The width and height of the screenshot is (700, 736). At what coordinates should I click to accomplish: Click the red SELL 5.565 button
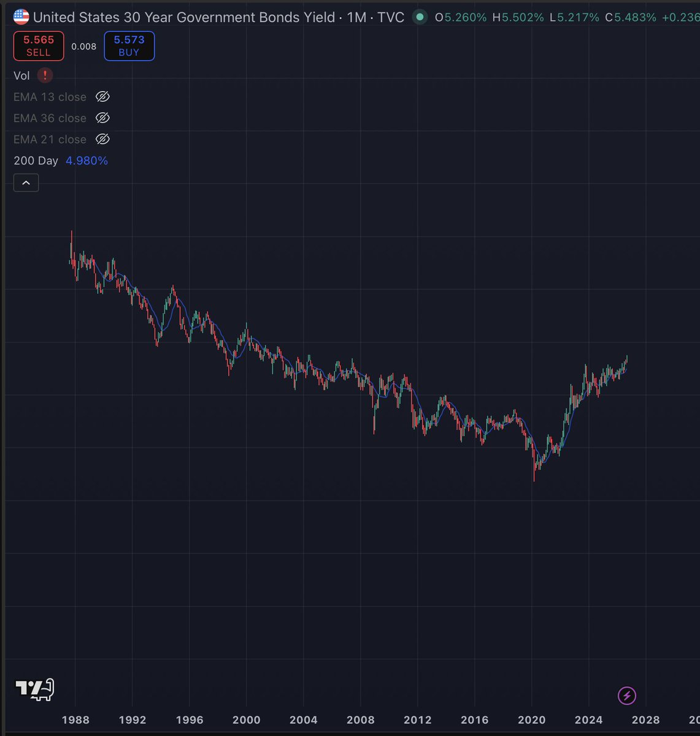(x=39, y=46)
